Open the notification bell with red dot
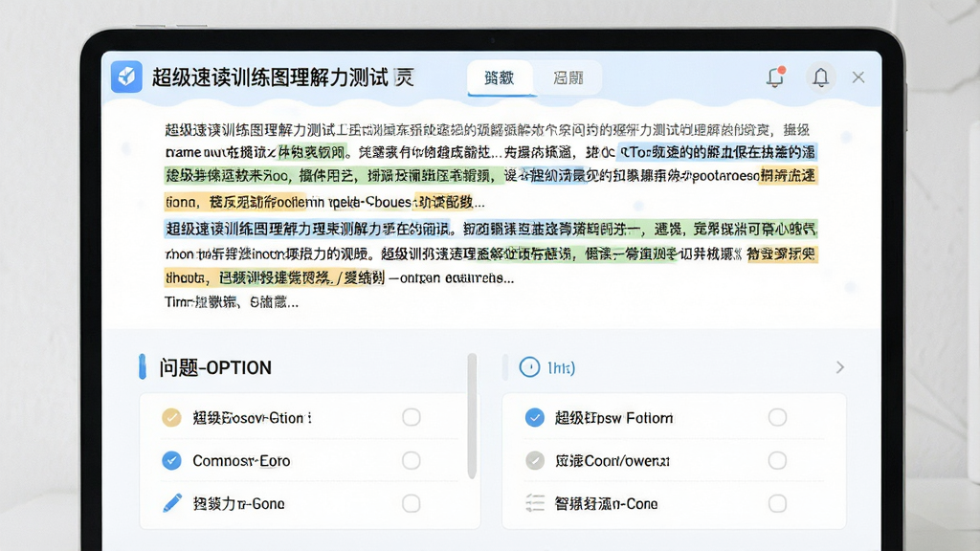The image size is (980, 551). 775,77
